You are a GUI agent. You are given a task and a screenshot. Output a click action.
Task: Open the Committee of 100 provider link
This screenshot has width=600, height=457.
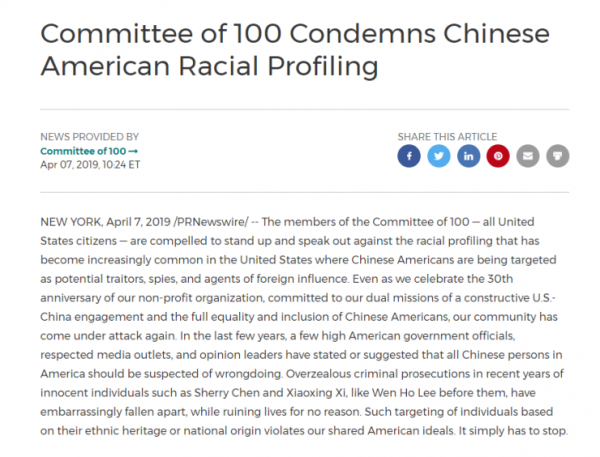(83, 151)
